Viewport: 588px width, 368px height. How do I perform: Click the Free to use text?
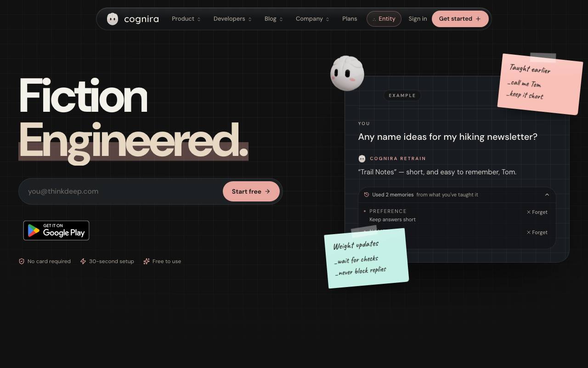[167, 261]
